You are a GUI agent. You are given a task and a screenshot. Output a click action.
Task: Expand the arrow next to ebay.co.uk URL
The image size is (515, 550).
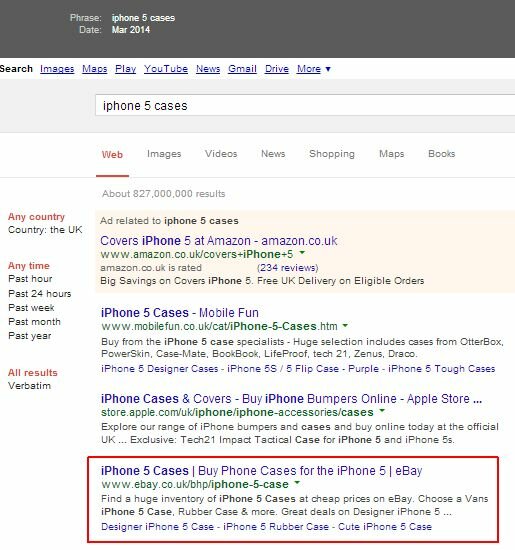(297, 483)
